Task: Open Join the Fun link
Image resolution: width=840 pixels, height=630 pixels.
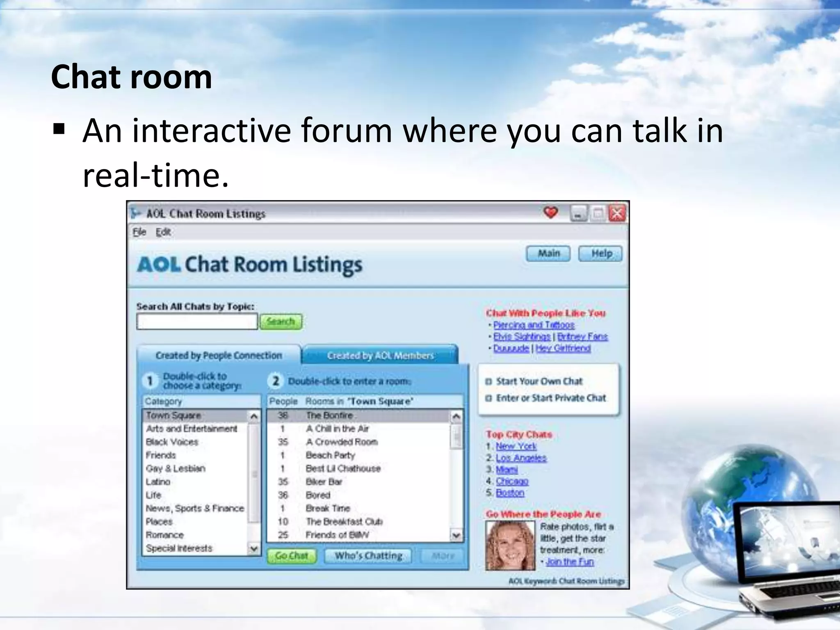Action: tap(569, 562)
